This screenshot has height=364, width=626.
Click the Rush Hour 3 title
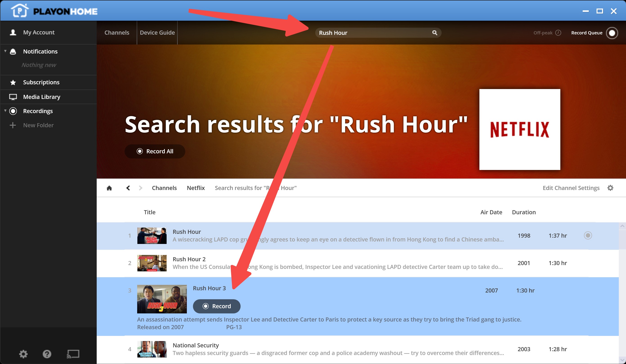(x=209, y=288)
